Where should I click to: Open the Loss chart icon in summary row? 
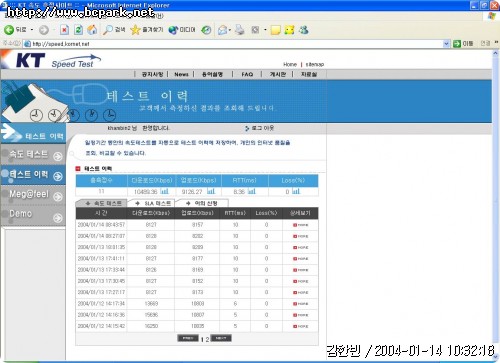click(296, 191)
